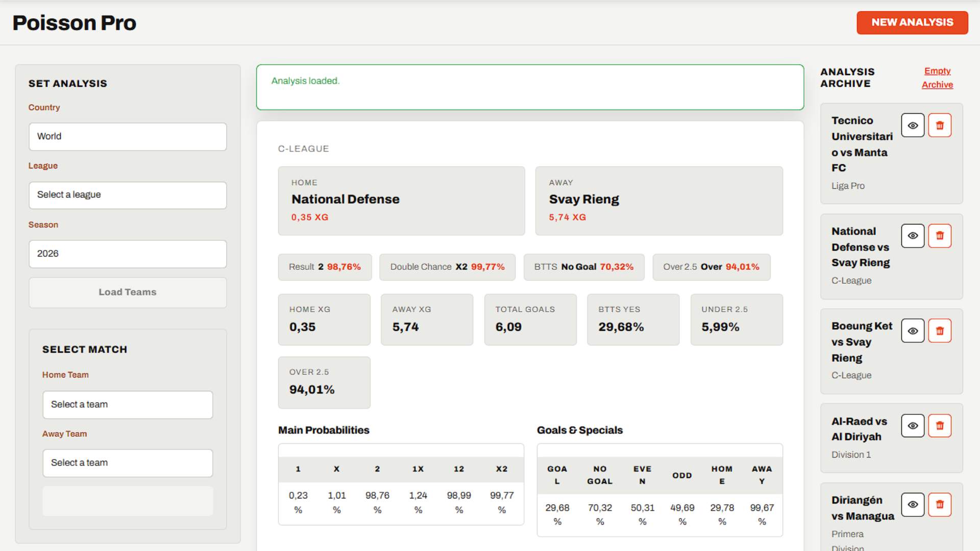Delete the Tecnico Universitario vs Manta FC analysis
This screenshot has width=980, height=551.
click(940, 126)
